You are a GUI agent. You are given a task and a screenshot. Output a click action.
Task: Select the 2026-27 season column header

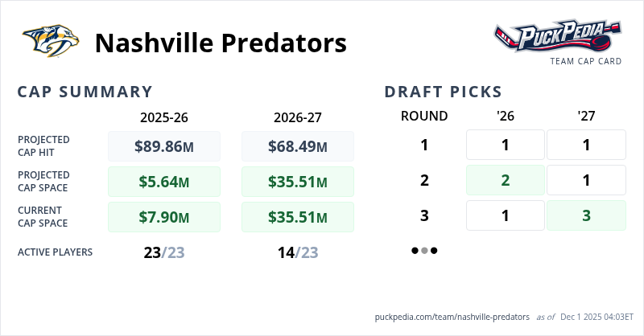297,117
